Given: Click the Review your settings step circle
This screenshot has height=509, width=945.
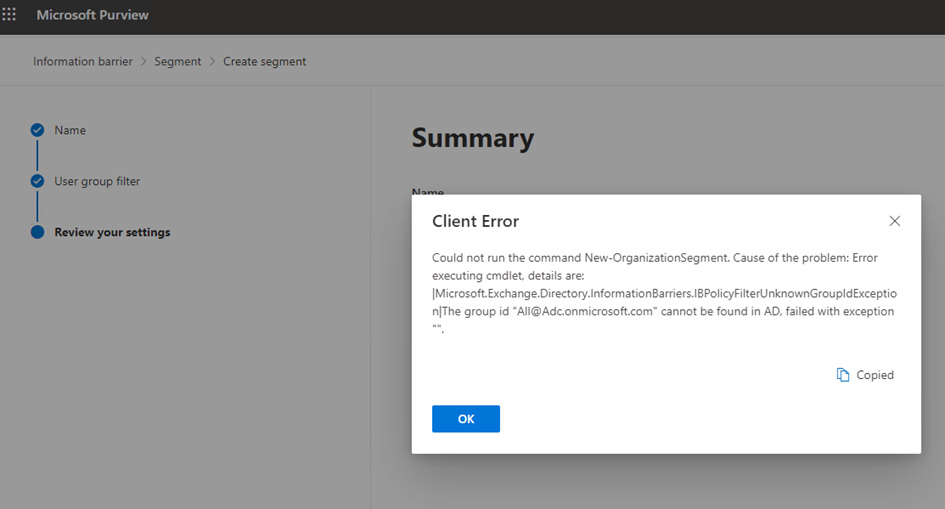Looking at the screenshot, I should pos(37,232).
